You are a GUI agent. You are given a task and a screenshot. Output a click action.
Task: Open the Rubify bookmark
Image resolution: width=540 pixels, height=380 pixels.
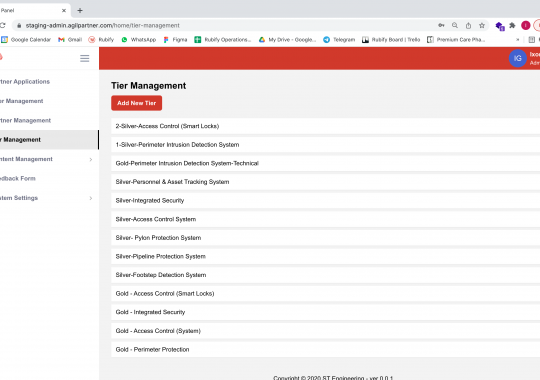101,40
